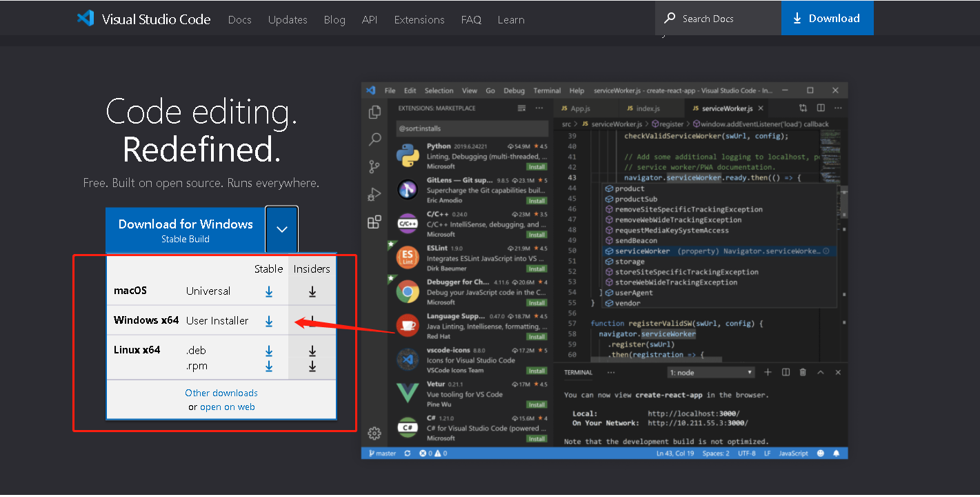Open the '1: node' terminal dropdown

(711, 372)
